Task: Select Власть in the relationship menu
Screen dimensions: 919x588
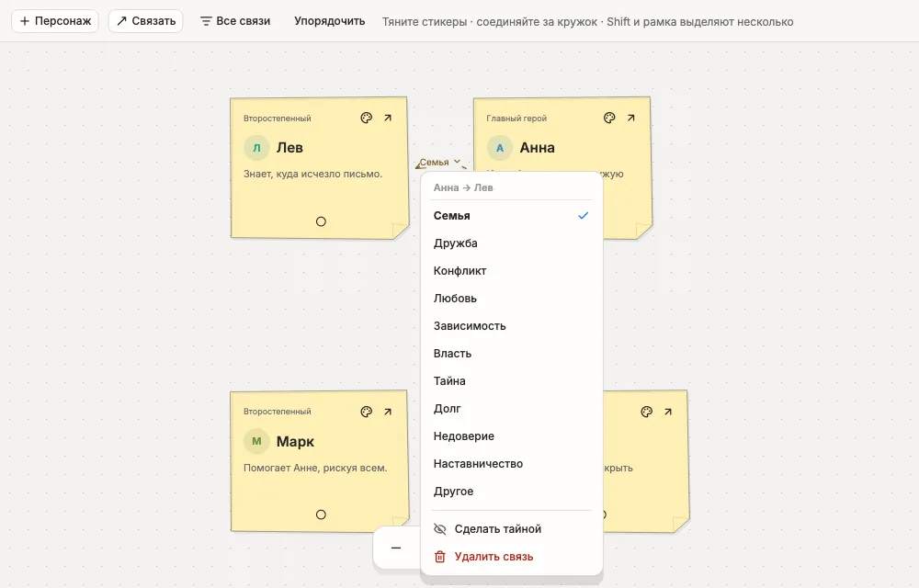Action: point(512,353)
